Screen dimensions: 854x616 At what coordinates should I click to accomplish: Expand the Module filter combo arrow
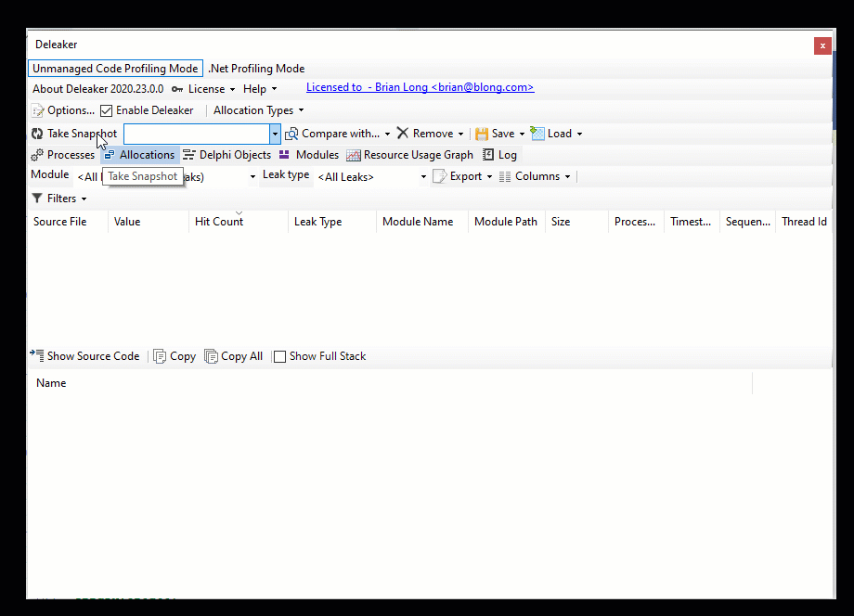pos(252,177)
